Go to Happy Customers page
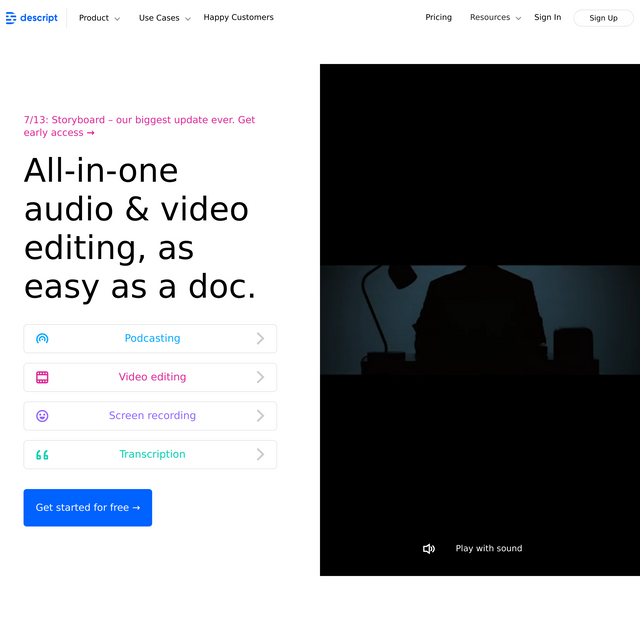The width and height of the screenshot is (640, 640). (x=238, y=18)
